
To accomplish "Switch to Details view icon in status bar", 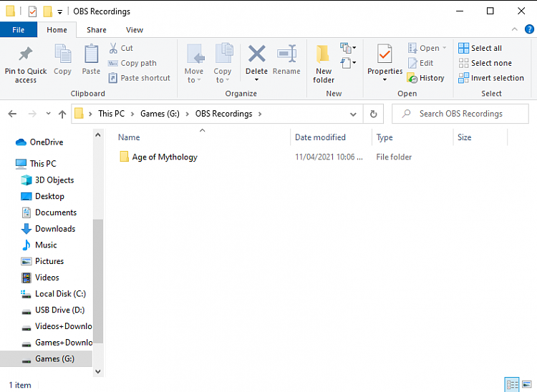I will click(x=512, y=384).
